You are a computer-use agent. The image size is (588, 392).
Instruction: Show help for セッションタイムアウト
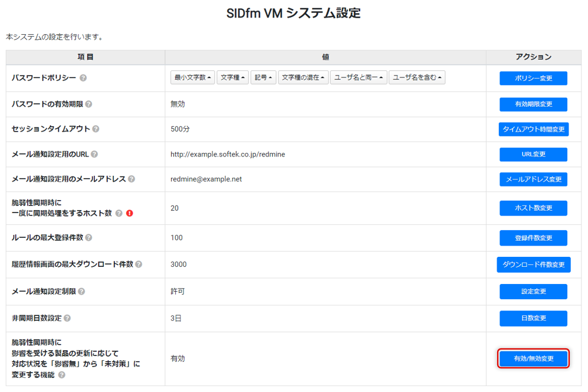point(96,129)
